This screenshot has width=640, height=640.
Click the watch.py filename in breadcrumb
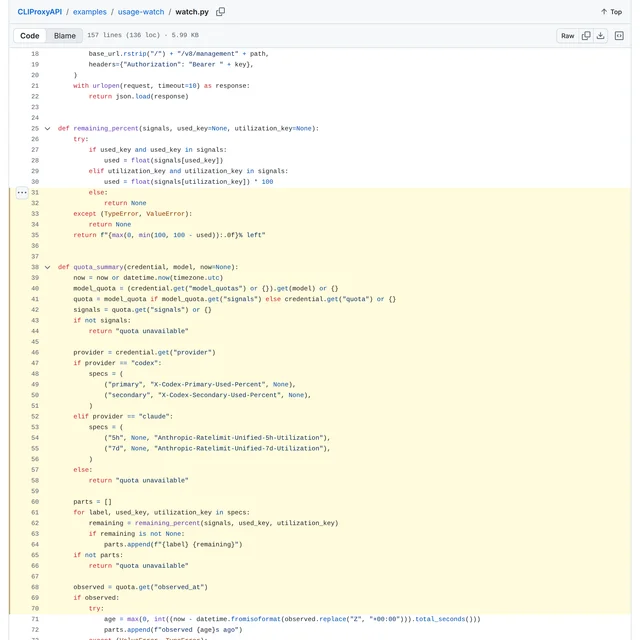(192, 12)
